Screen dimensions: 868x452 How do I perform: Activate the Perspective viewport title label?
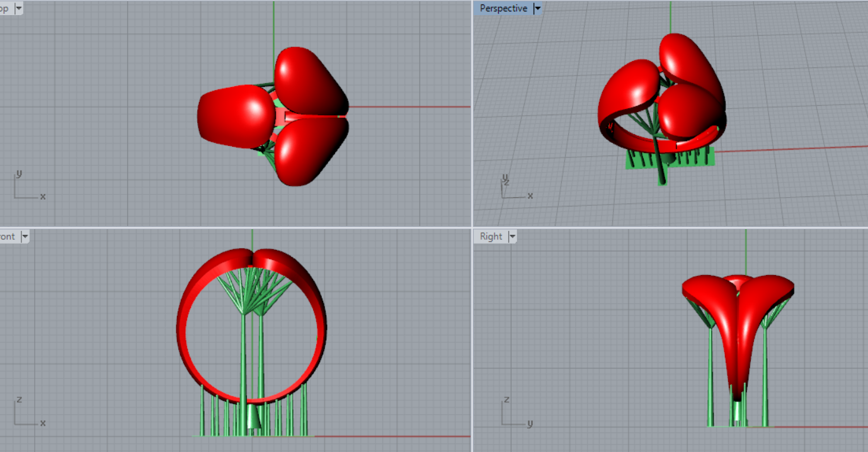pyautogui.click(x=503, y=9)
